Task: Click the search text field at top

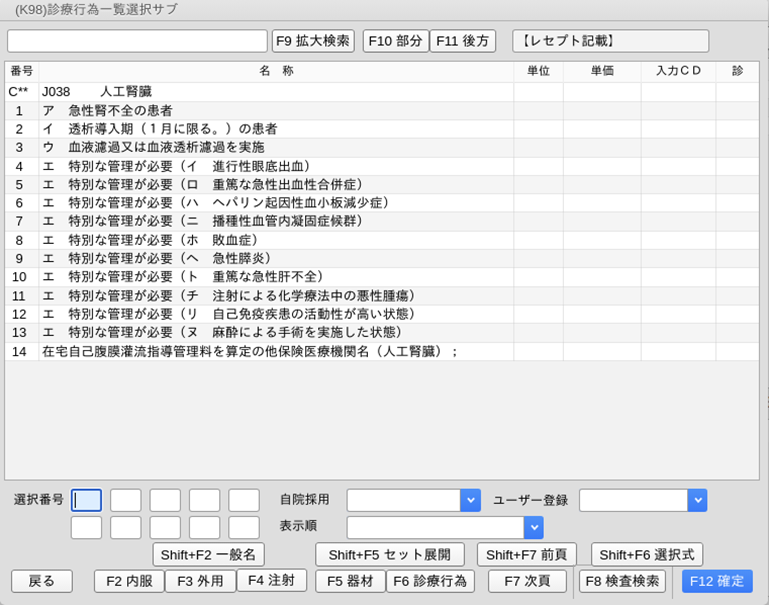Action: [137, 41]
